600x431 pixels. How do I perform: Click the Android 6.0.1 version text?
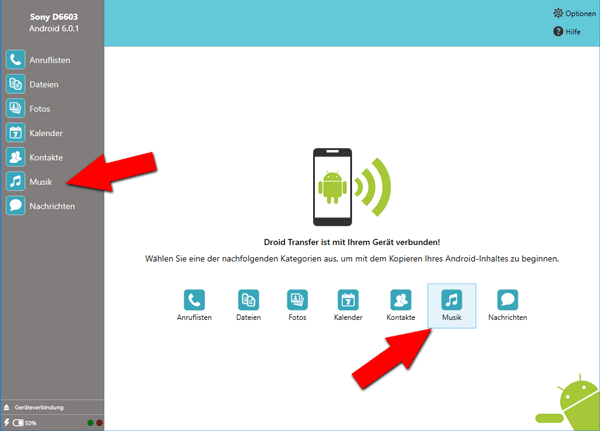[x=54, y=29]
